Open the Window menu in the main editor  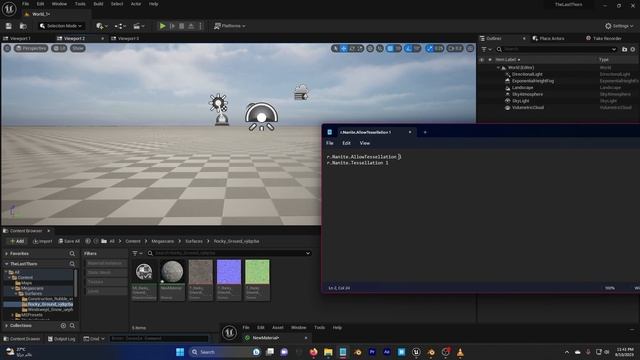coord(59,4)
